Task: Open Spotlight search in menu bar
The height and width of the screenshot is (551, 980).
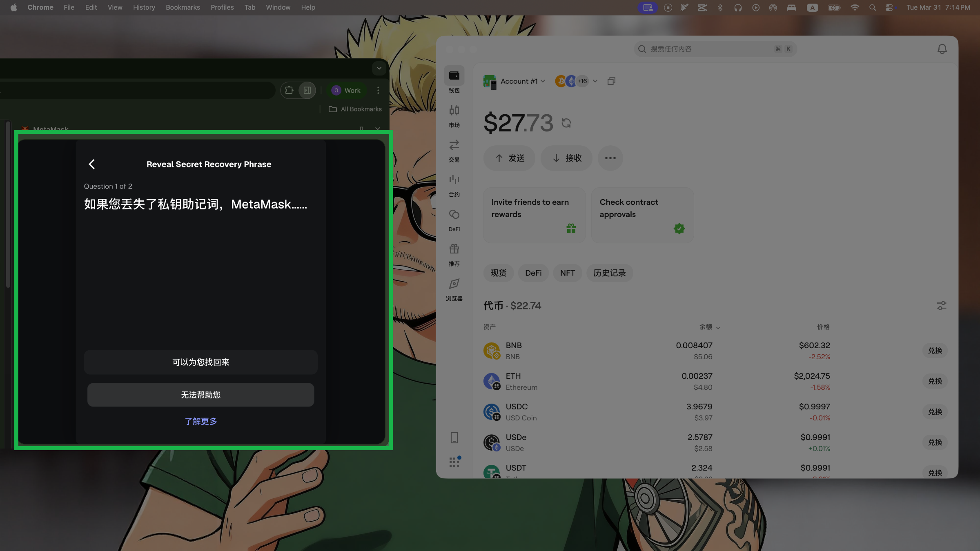Action: pyautogui.click(x=872, y=7)
